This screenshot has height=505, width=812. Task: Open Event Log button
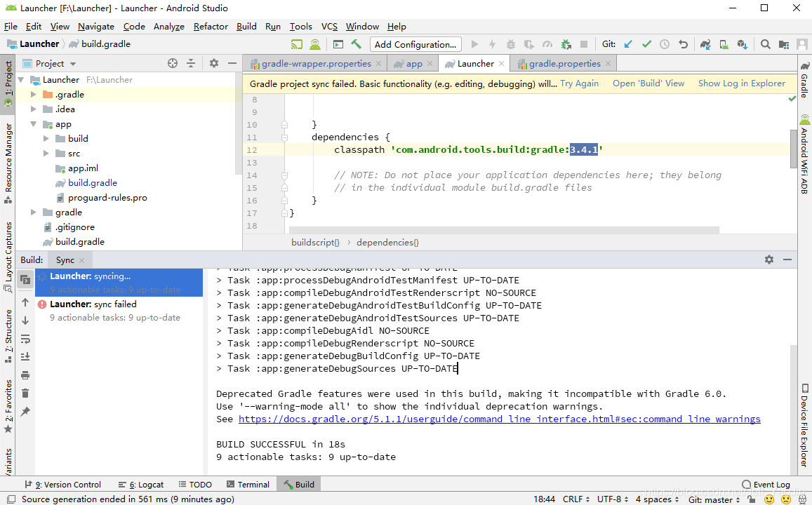click(766, 484)
